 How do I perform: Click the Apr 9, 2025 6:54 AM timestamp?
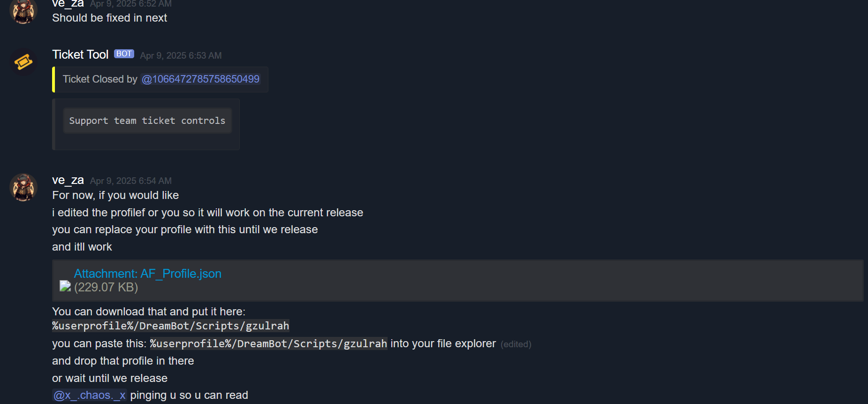click(x=131, y=181)
